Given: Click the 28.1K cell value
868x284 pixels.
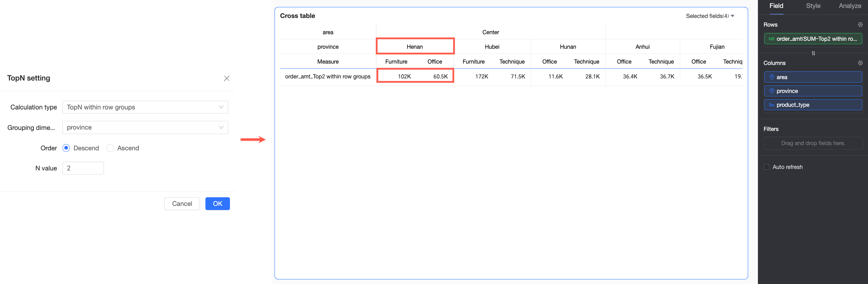Looking at the screenshot, I should point(592,76).
